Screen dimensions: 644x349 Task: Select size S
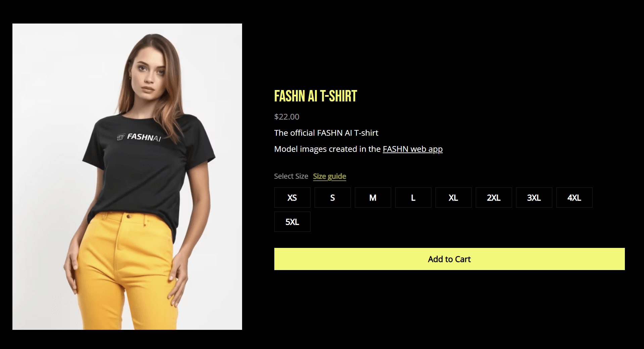332,198
